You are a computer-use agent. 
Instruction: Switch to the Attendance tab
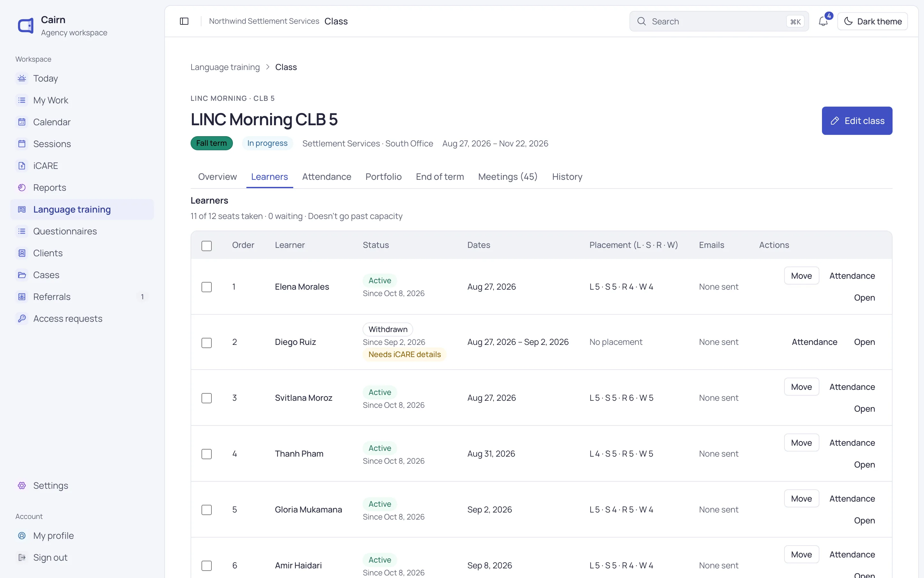point(327,177)
